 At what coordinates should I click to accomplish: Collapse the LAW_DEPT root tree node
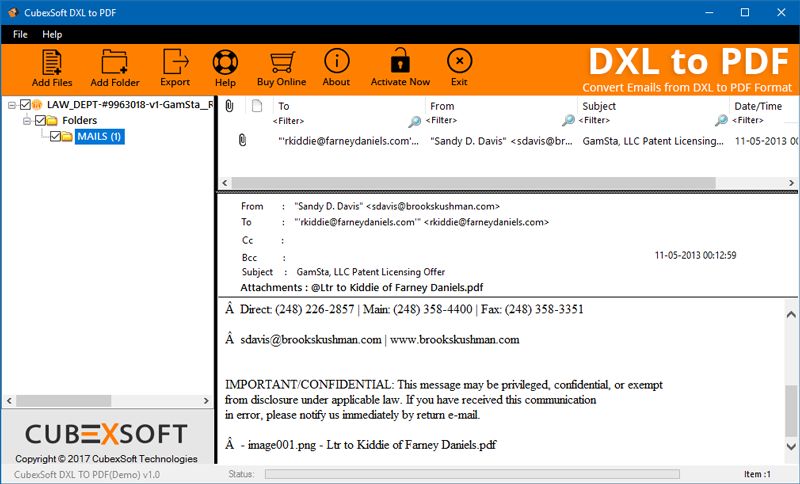[12, 105]
